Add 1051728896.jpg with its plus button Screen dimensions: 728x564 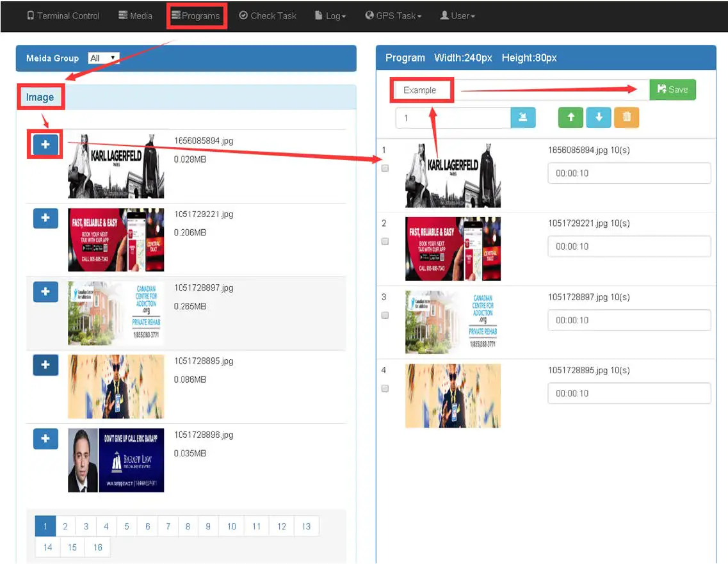45,439
